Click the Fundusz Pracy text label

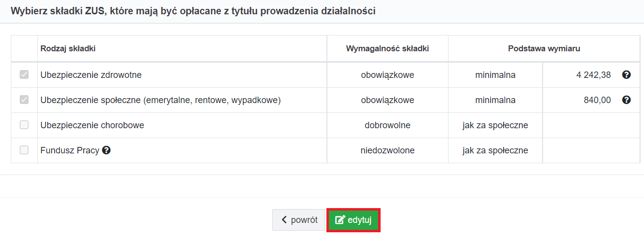tap(70, 150)
